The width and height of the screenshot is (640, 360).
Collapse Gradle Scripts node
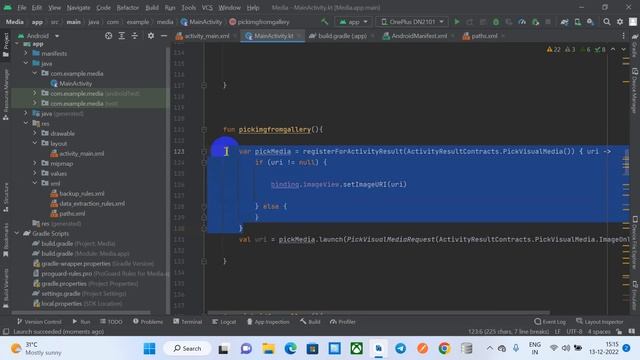[17, 233]
